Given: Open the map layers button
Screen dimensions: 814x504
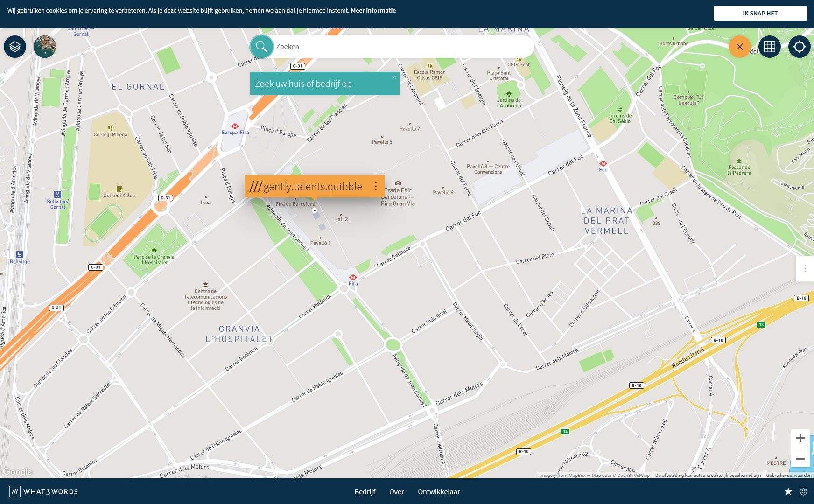Looking at the screenshot, I should click(x=15, y=47).
